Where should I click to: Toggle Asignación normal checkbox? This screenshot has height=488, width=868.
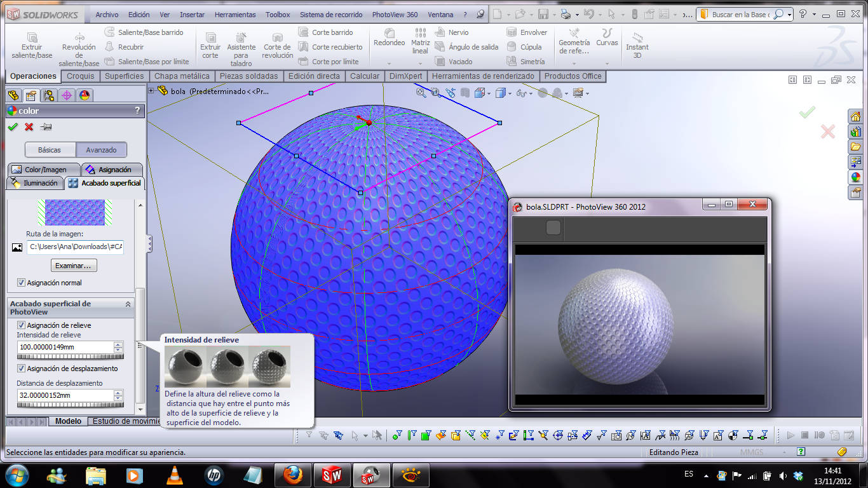(21, 283)
